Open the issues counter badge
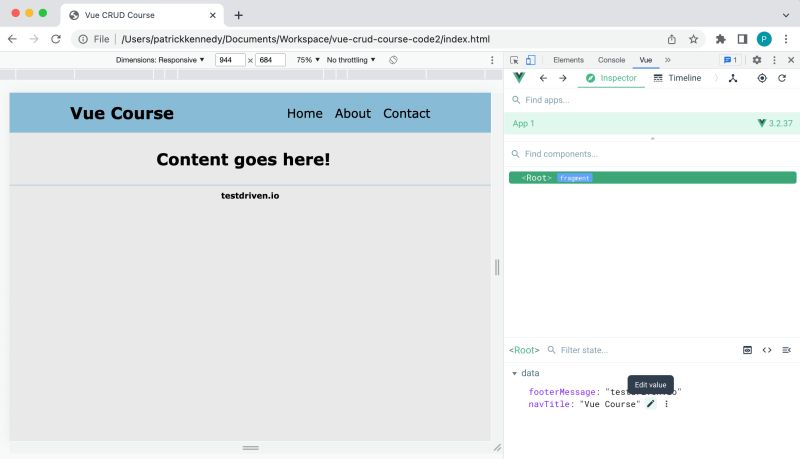The image size is (800, 459). (x=731, y=60)
